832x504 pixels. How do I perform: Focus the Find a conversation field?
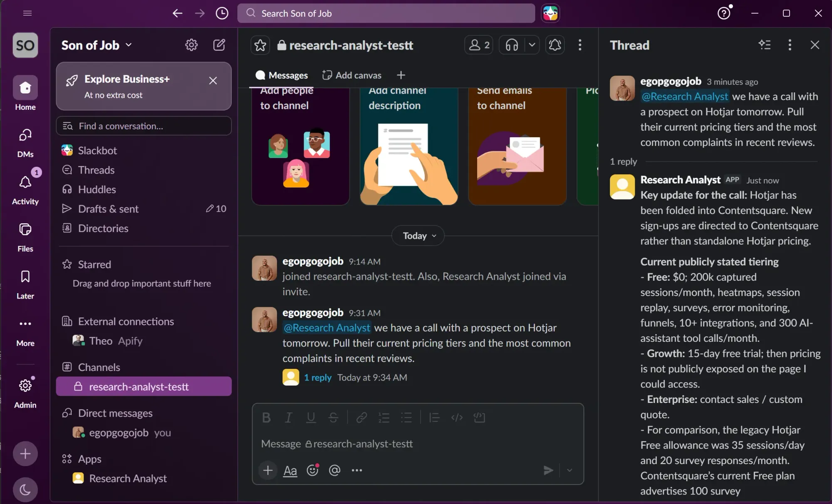[144, 126]
